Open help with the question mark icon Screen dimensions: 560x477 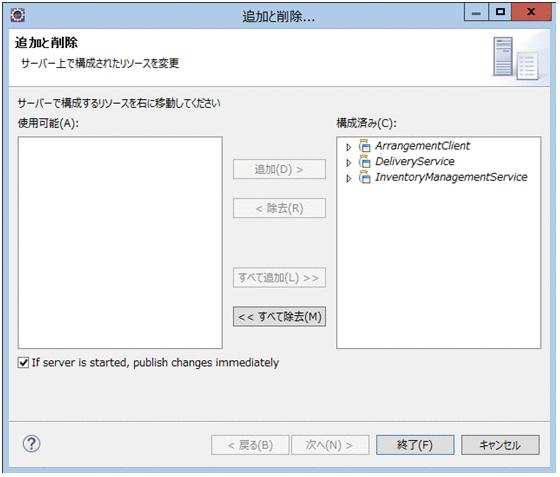31,444
